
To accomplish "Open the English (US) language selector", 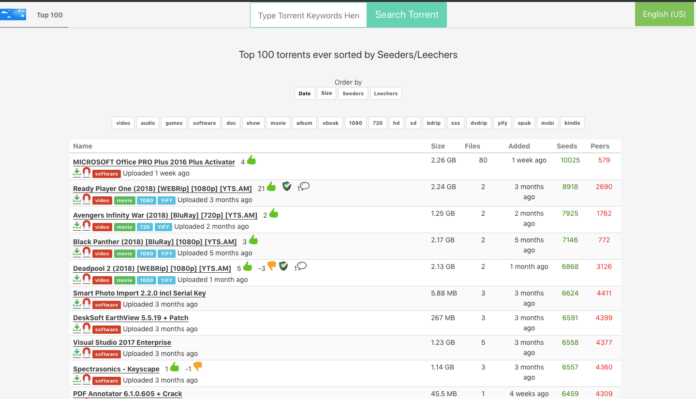I will (x=664, y=14).
